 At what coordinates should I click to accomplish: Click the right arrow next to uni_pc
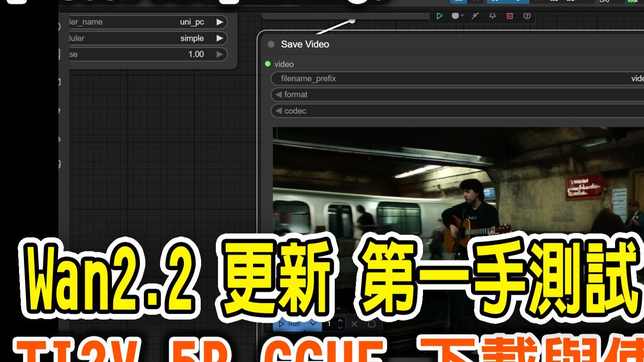(220, 22)
